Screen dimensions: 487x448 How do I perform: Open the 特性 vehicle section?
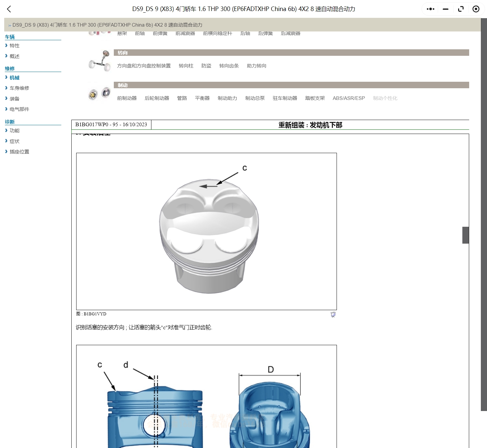pyautogui.click(x=14, y=46)
